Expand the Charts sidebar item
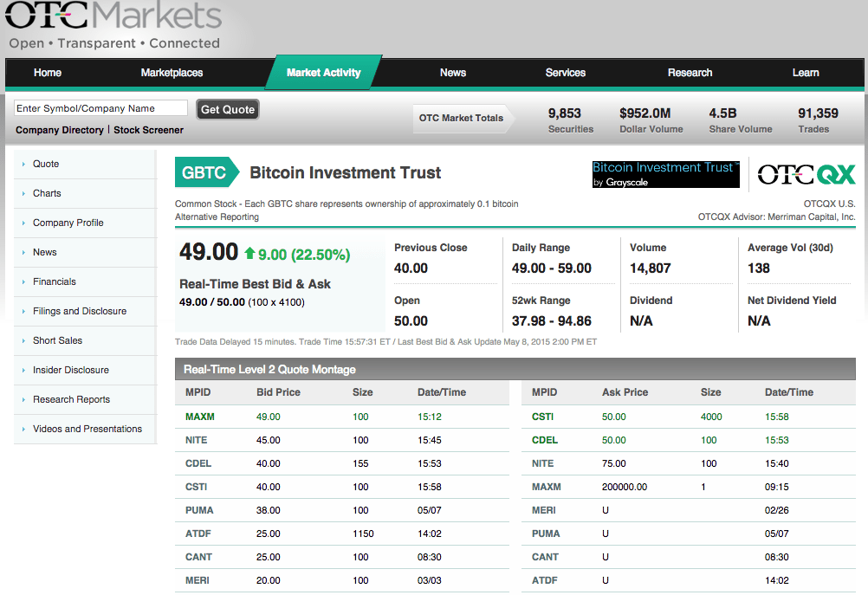The image size is (868, 595). (47, 193)
